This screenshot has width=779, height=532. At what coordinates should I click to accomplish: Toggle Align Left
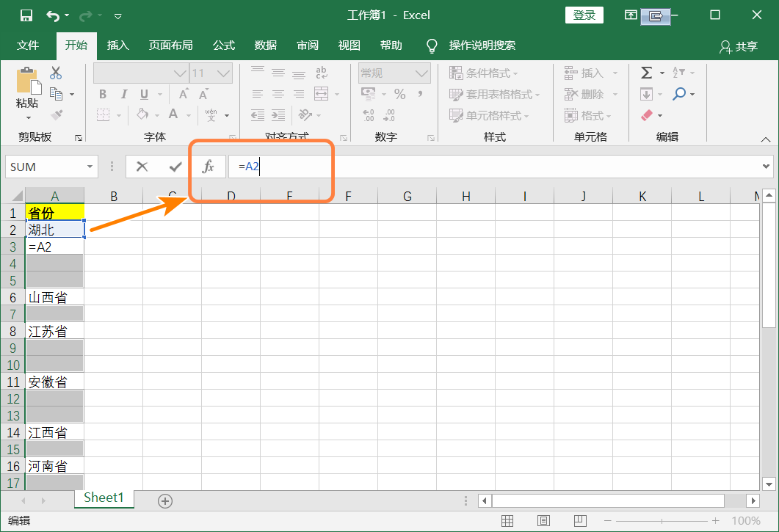click(258, 94)
